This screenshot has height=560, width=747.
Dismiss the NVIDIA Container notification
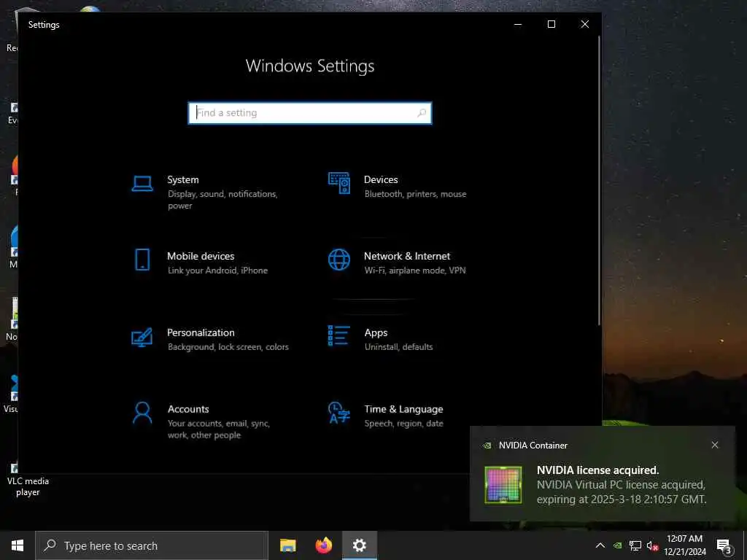(x=715, y=445)
